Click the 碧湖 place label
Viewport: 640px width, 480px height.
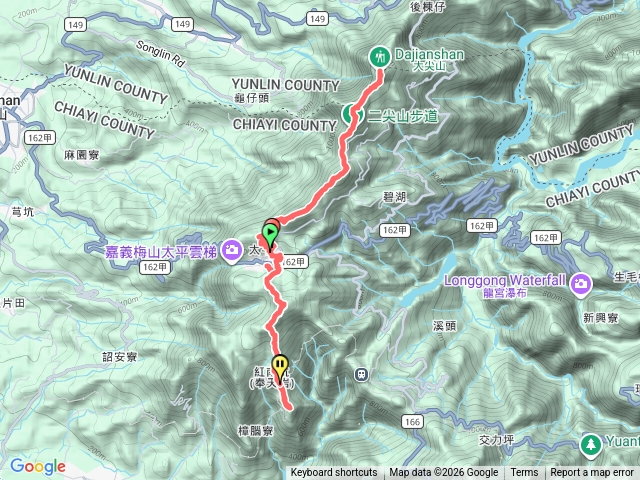(394, 197)
